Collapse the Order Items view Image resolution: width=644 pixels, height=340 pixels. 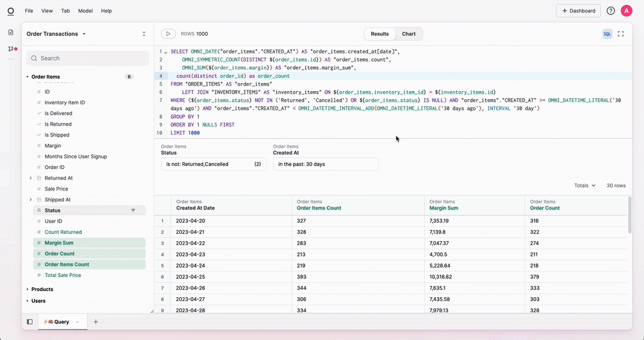point(28,77)
